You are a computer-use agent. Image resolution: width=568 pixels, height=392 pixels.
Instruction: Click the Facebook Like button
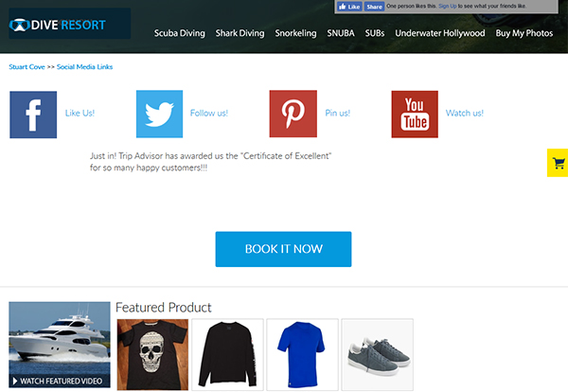click(x=349, y=7)
